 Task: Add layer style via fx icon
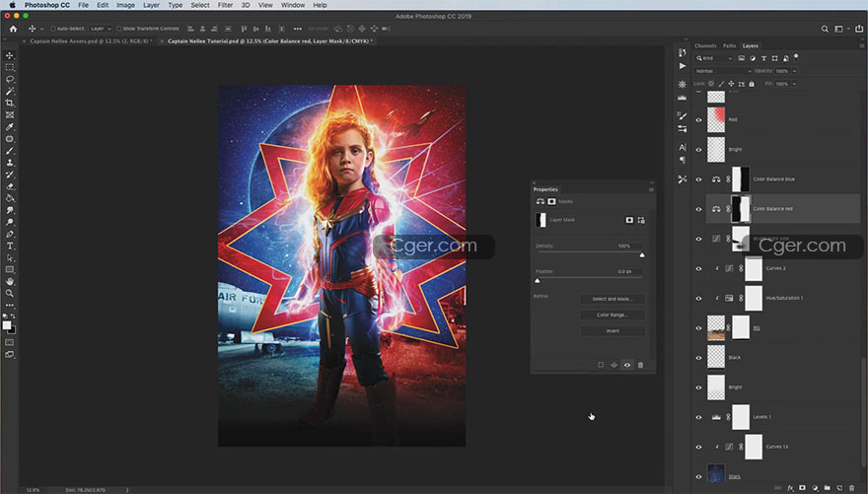click(790, 488)
